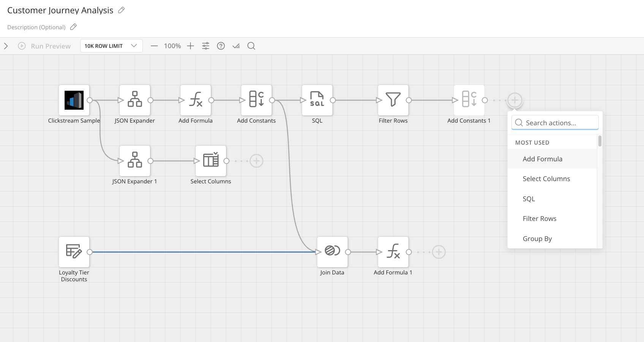Open the SQL node
The height and width of the screenshot is (342, 644).
point(317,100)
